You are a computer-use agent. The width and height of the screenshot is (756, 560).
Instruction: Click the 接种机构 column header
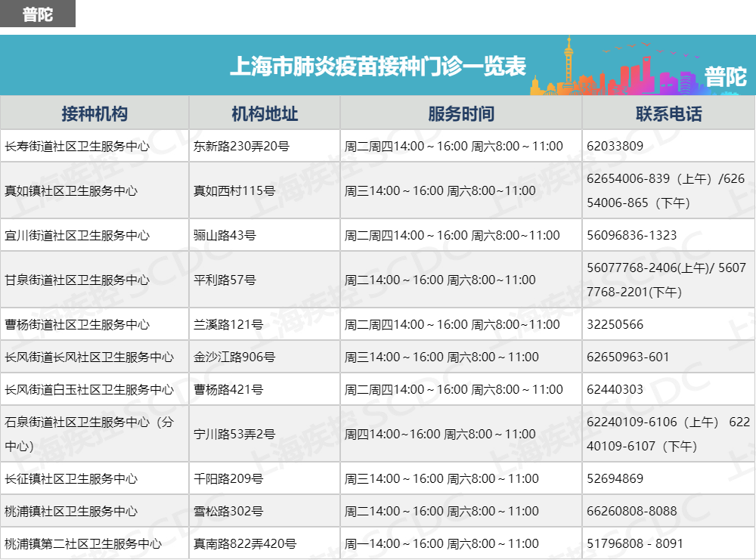pos(94,113)
